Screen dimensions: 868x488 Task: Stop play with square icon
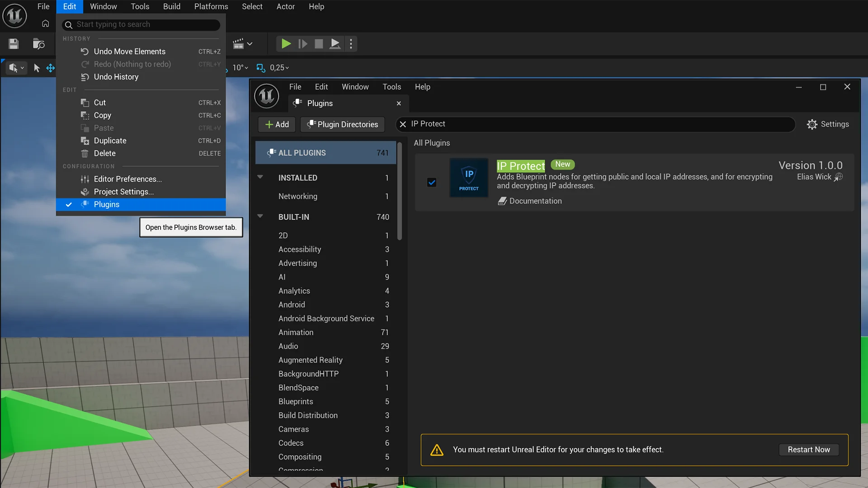319,44
